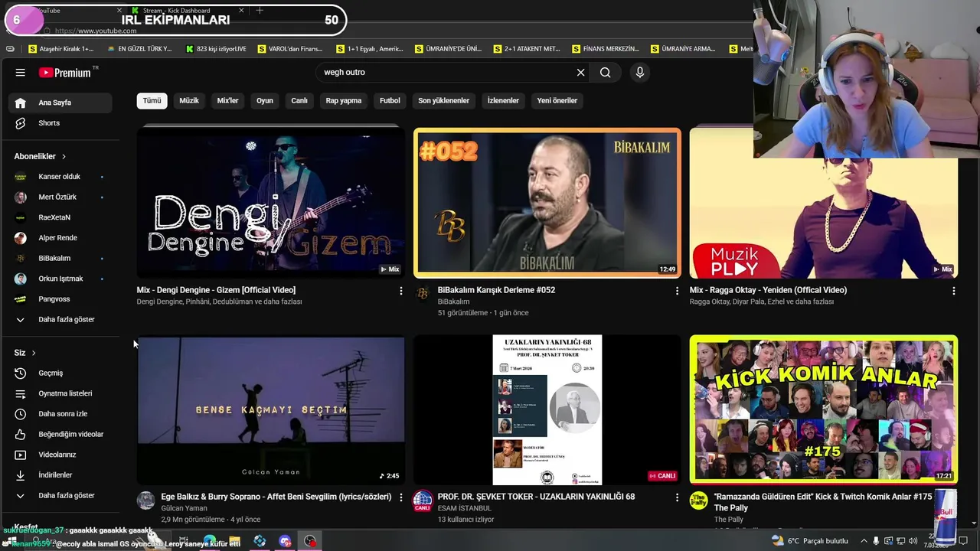Select the Yeni öneriler chip
980x551 pixels.
click(x=557, y=101)
